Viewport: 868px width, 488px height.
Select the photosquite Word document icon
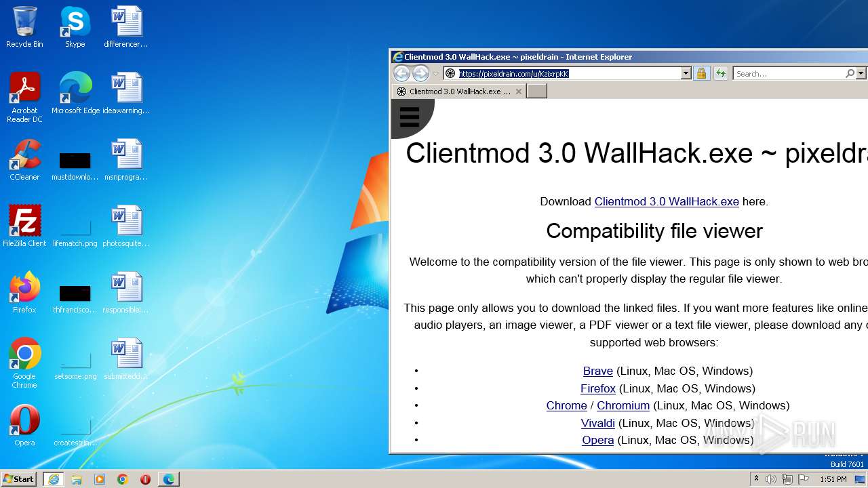coord(126,226)
